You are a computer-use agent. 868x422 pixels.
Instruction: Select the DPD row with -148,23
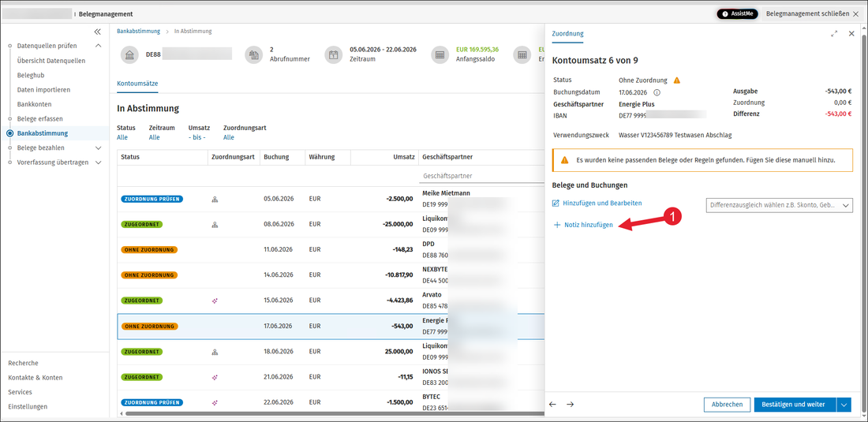click(331, 250)
